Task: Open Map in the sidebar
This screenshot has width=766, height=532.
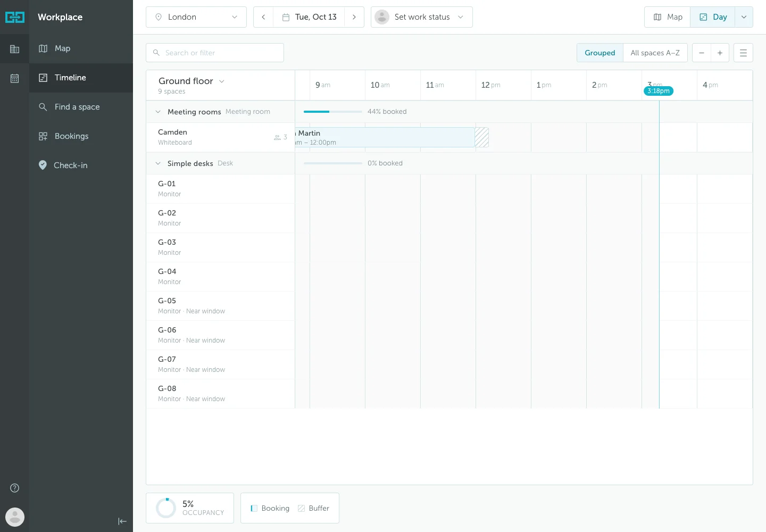Action: coord(81,48)
